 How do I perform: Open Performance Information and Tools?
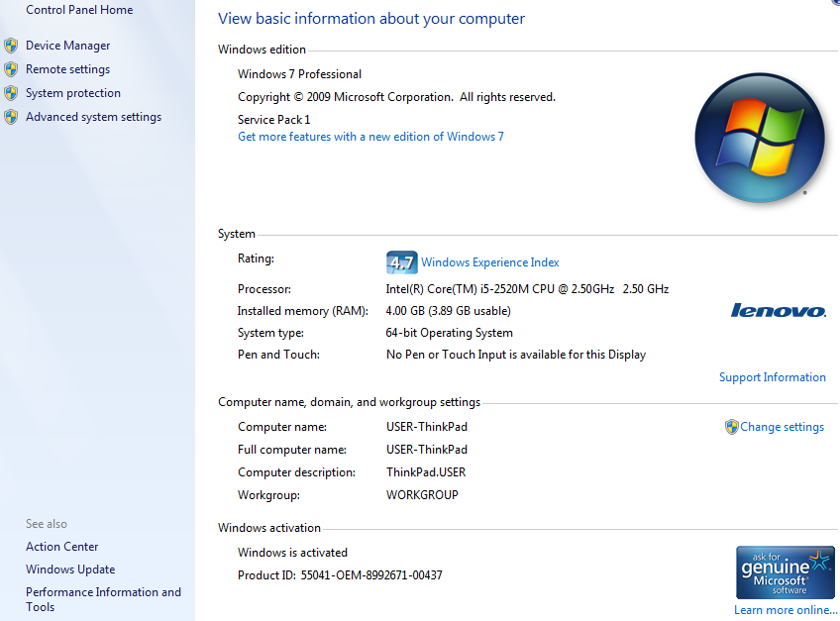point(103,599)
